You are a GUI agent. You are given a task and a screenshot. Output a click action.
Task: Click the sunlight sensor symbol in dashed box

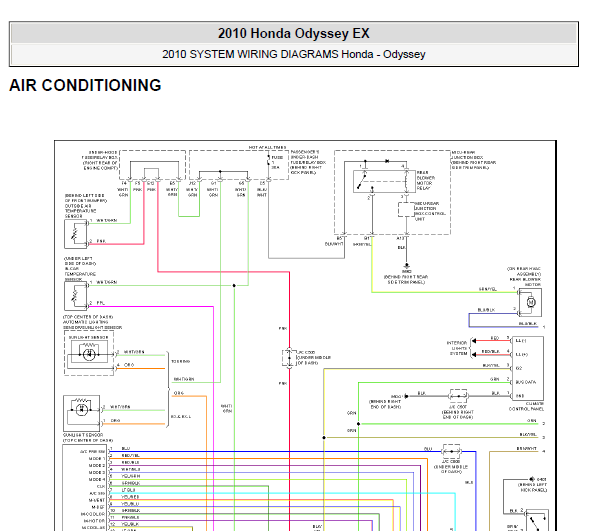[x=89, y=353]
